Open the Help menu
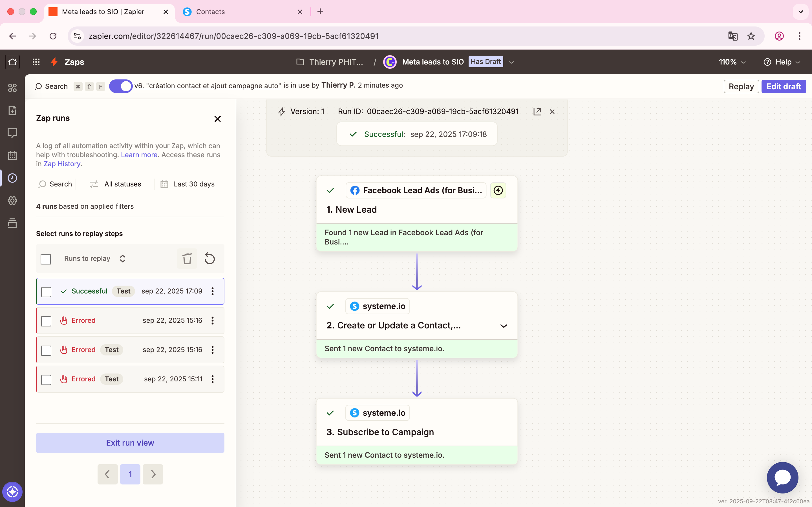The height and width of the screenshot is (507, 812). pos(782,62)
